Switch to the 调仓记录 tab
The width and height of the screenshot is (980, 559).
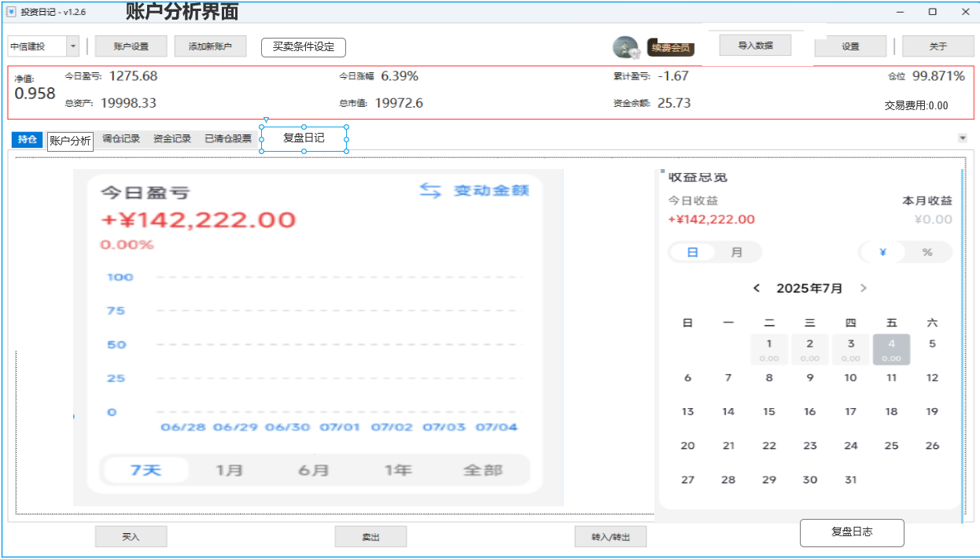(120, 138)
